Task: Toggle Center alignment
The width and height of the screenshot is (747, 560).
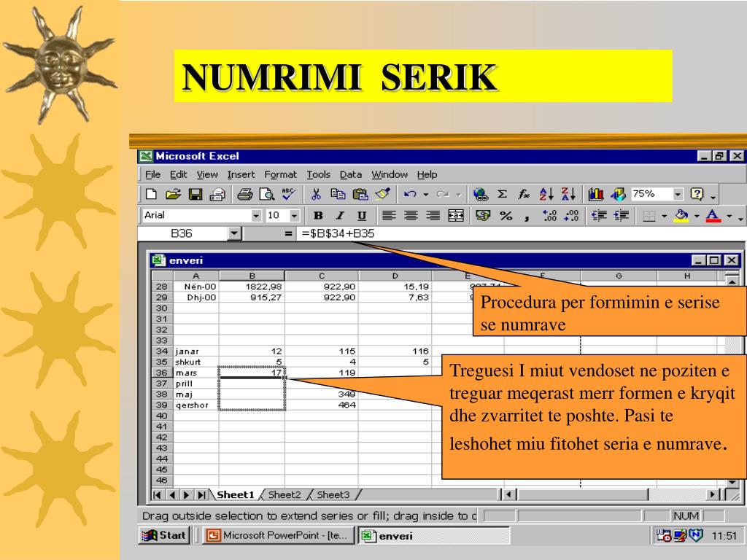Action: [411, 216]
